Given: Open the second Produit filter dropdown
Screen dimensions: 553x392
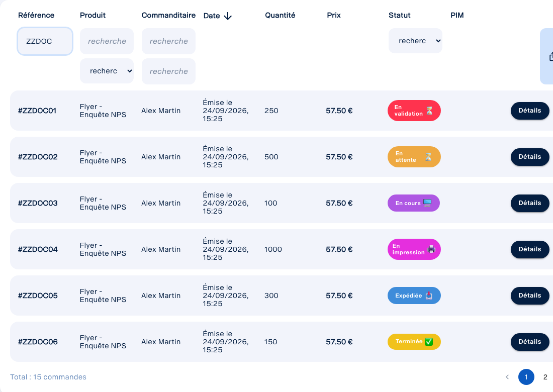Looking at the screenshot, I should click(x=107, y=71).
